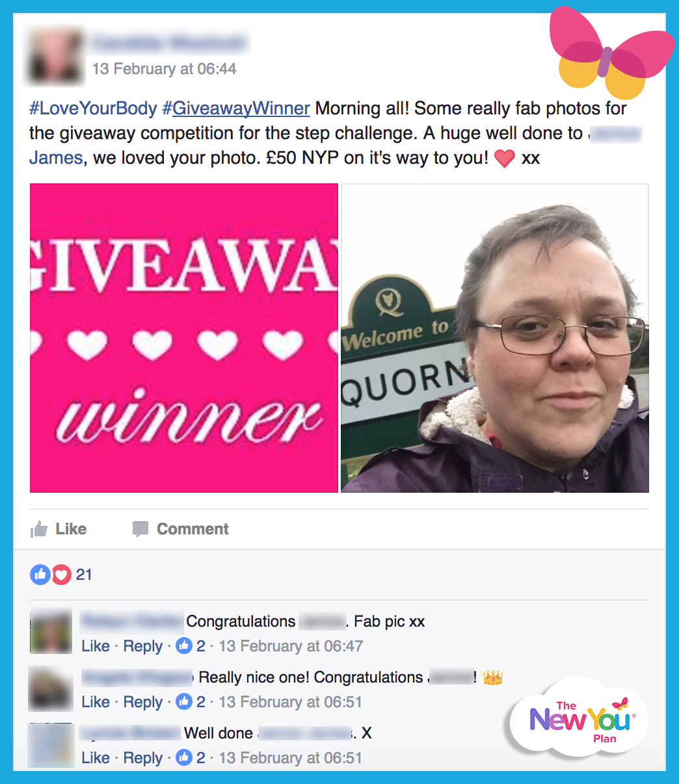Screen dimensions: 679x784
Task: Click the post author's profile picture
Action: tap(55, 55)
